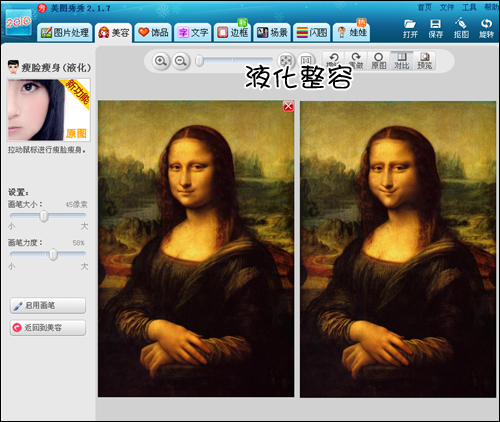500x422 pixels.
Task: Click the 保存 save icon
Action: (x=435, y=29)
